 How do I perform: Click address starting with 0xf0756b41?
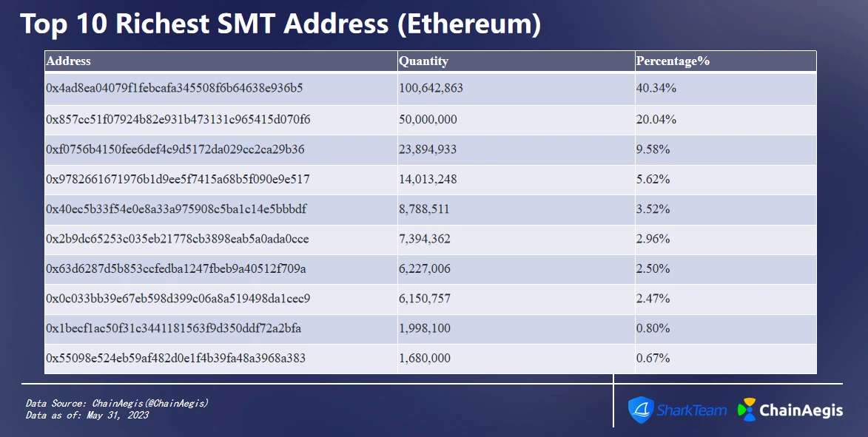[175, 149]
